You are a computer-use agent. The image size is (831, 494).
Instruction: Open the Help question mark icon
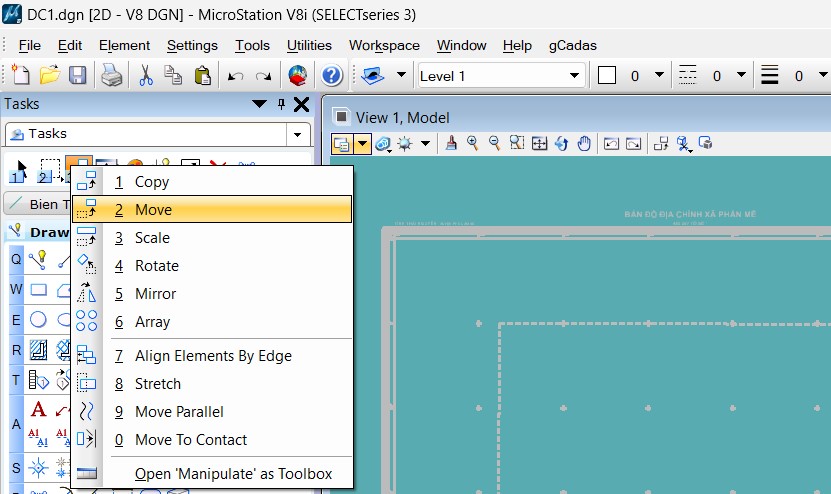(x=332, y=76)
